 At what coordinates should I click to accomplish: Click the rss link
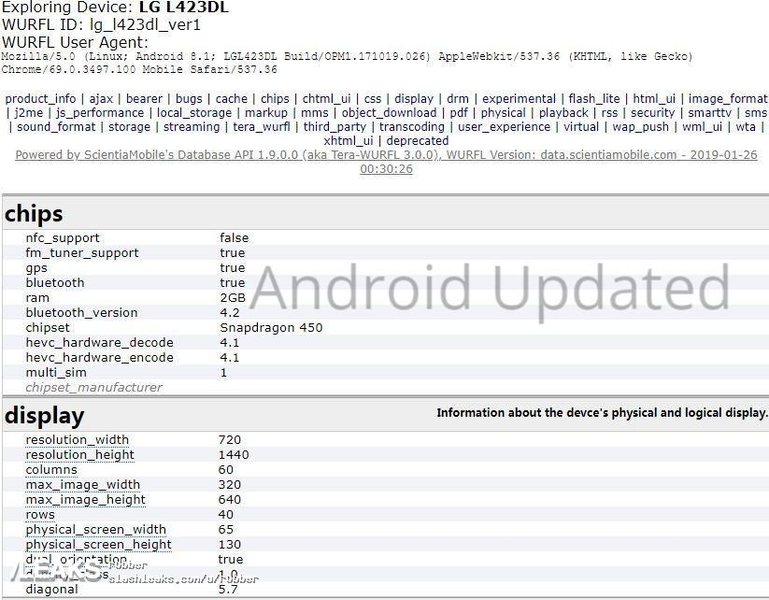click(610, 113)
